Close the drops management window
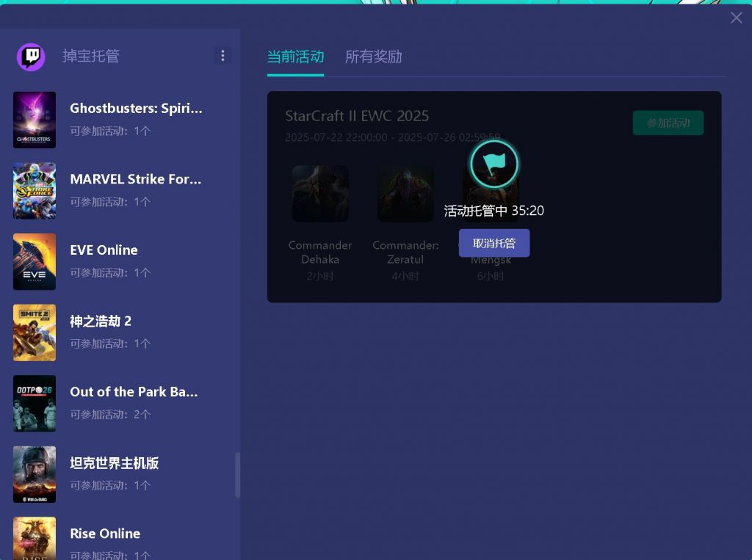 [736, 18]
